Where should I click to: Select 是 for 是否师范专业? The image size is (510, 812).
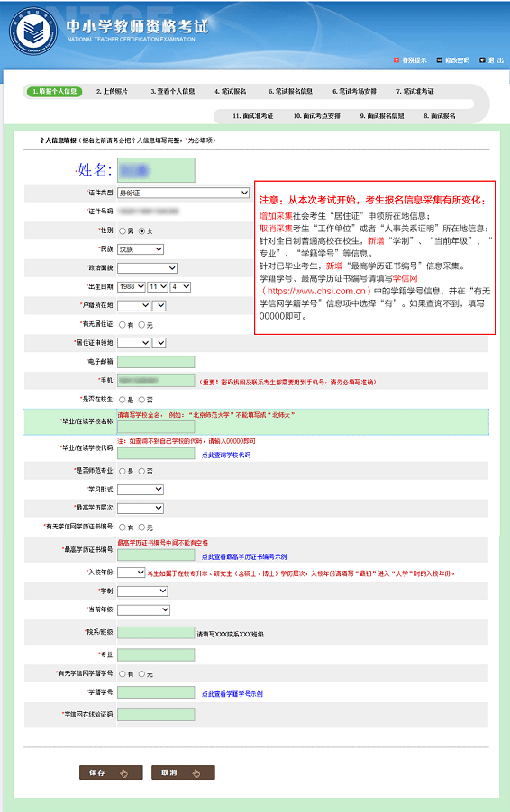tap(123, 471)
